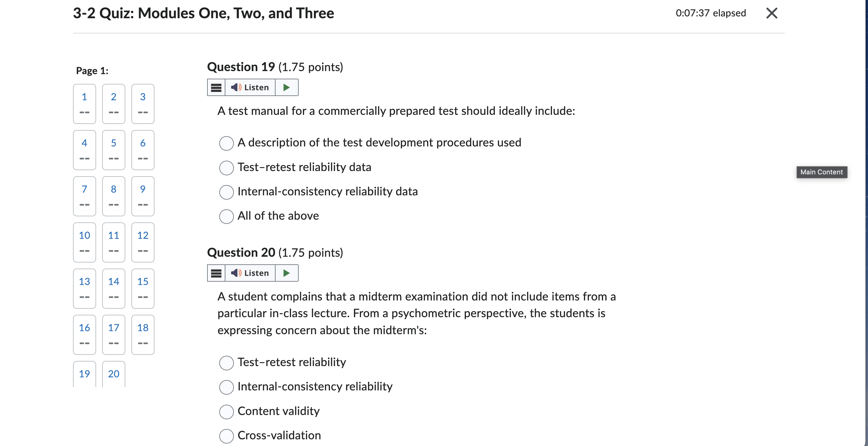Navigate to question 20 tile
Screen dimensions: 868x446
click(x=113, y=374)
